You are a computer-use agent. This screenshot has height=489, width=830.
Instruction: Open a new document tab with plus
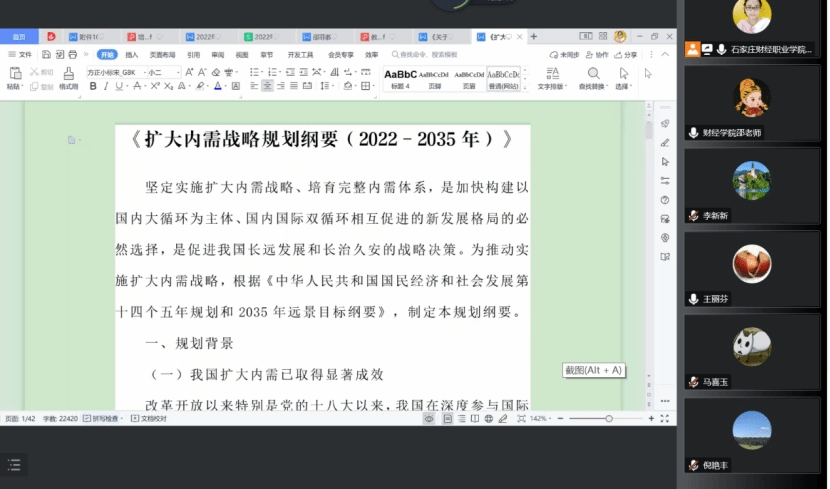pos(534,37)
